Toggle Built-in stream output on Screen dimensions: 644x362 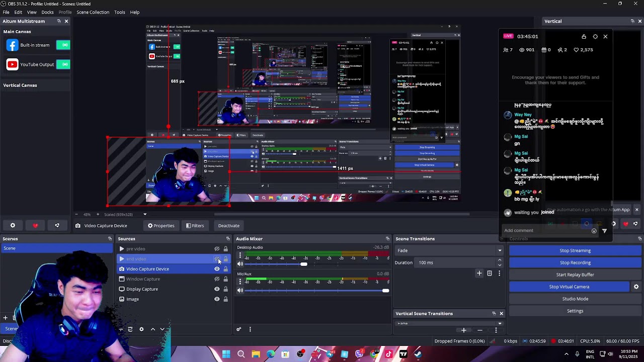coord(63,45)
